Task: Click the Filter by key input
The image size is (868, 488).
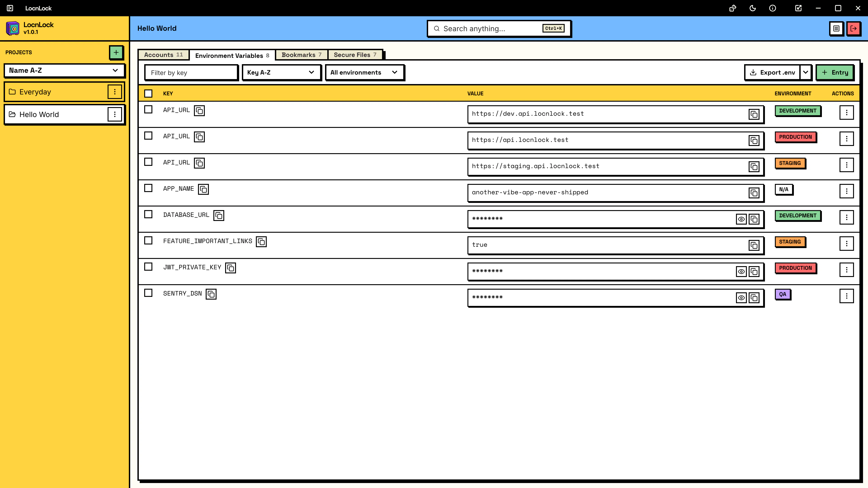Action: pos(191,73)
